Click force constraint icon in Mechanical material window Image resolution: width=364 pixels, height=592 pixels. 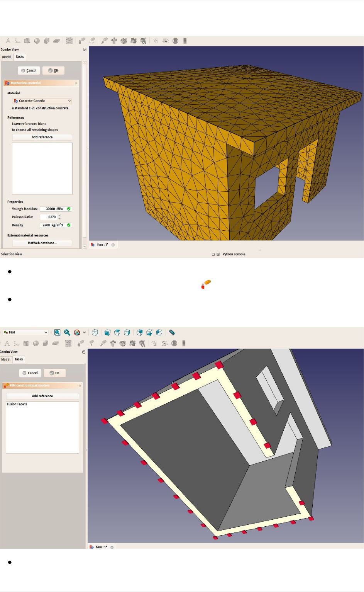(x=104, y=41)
